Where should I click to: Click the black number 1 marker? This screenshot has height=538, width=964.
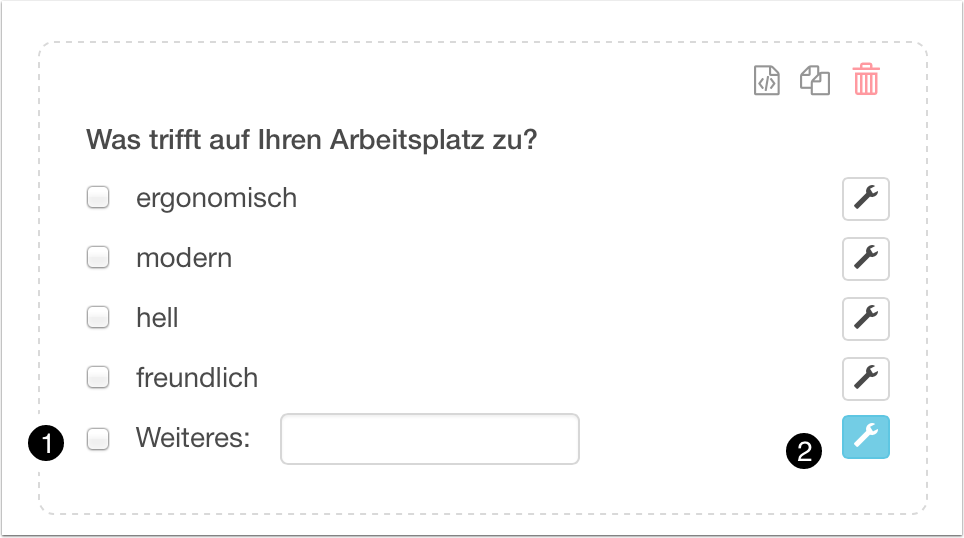click(46, 441)
